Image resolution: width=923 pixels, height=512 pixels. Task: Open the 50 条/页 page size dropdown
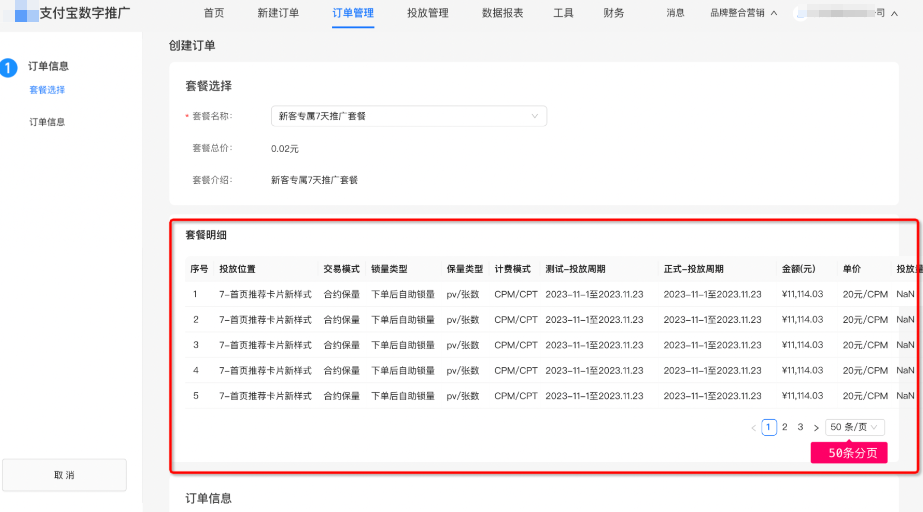click(855, 427)
